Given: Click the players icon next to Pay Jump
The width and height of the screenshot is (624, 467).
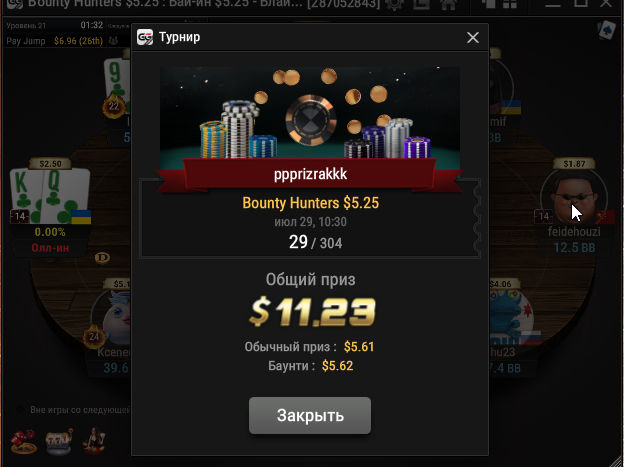Looking at the screenshot, I should 113,41.
